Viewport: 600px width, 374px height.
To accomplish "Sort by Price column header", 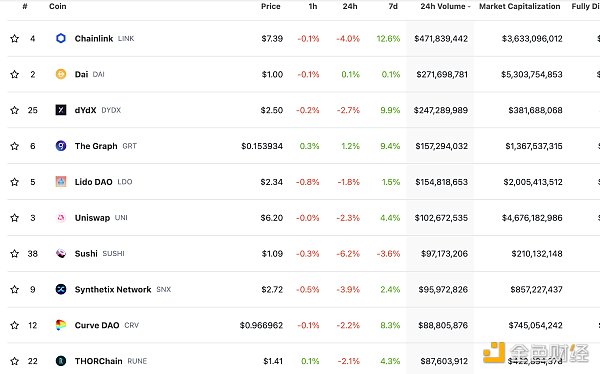I will [271, 6].
